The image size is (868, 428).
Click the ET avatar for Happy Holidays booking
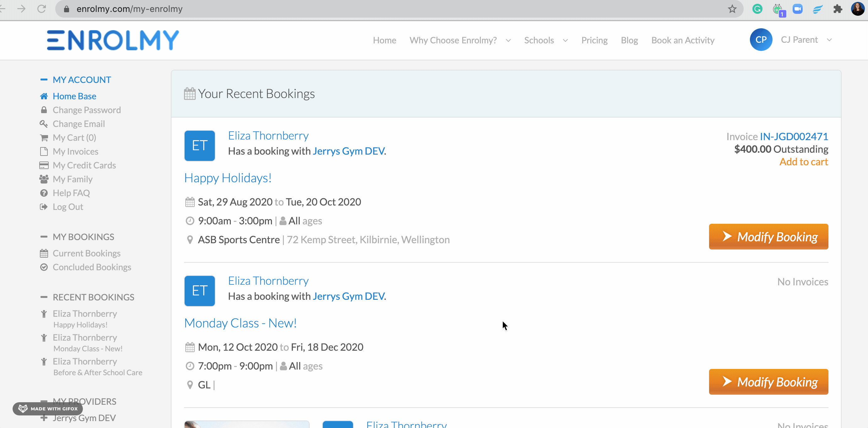point(199,146)
